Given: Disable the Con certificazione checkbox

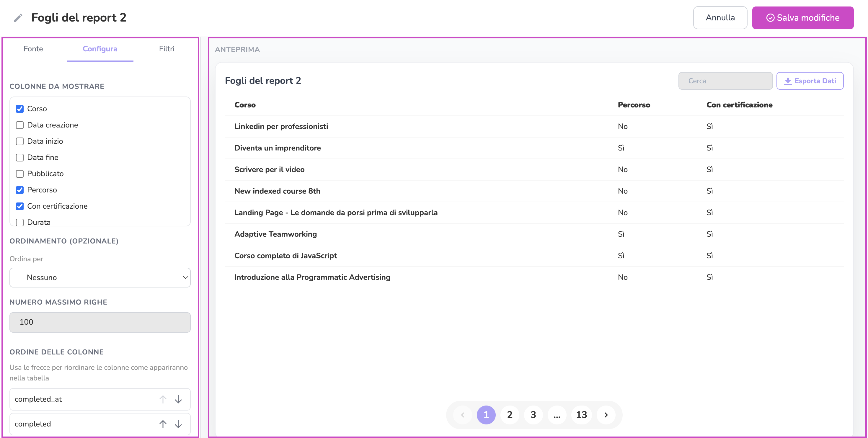Looking at the screenshot, I should [20, 206].
